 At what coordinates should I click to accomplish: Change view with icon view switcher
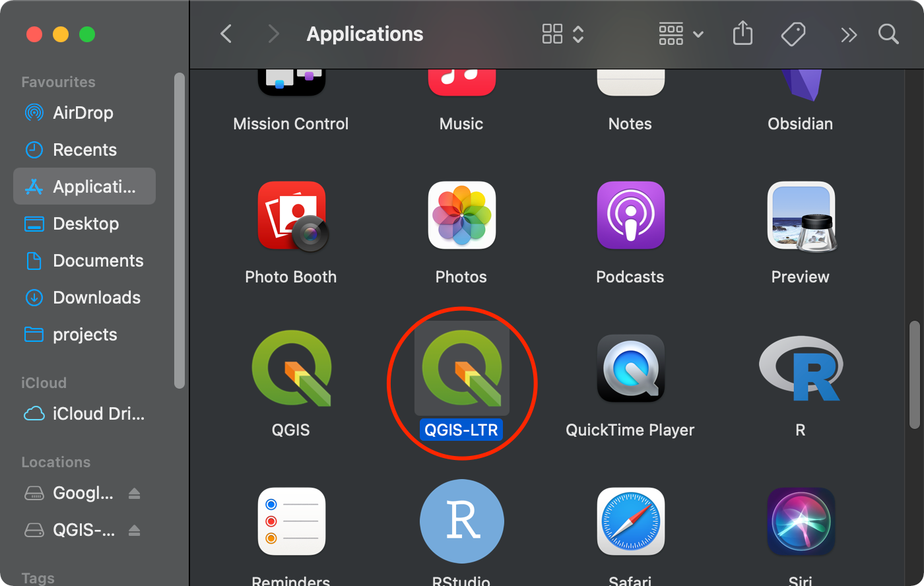click(x=563, y=34)
